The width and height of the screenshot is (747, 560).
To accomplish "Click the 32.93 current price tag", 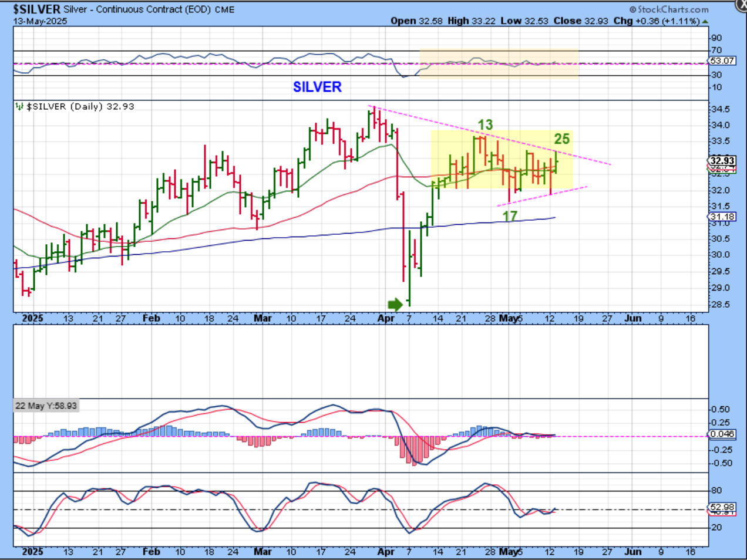I will (722, 160).
